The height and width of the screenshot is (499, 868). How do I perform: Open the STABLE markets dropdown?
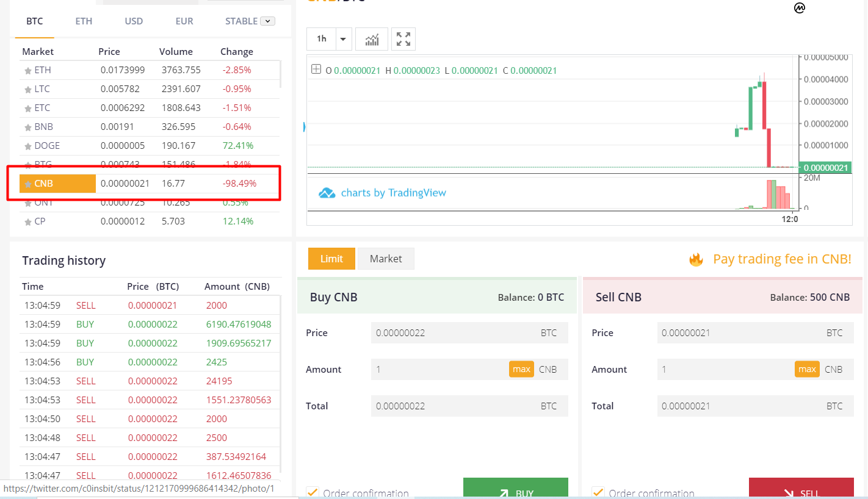click(x=267, y=21)
